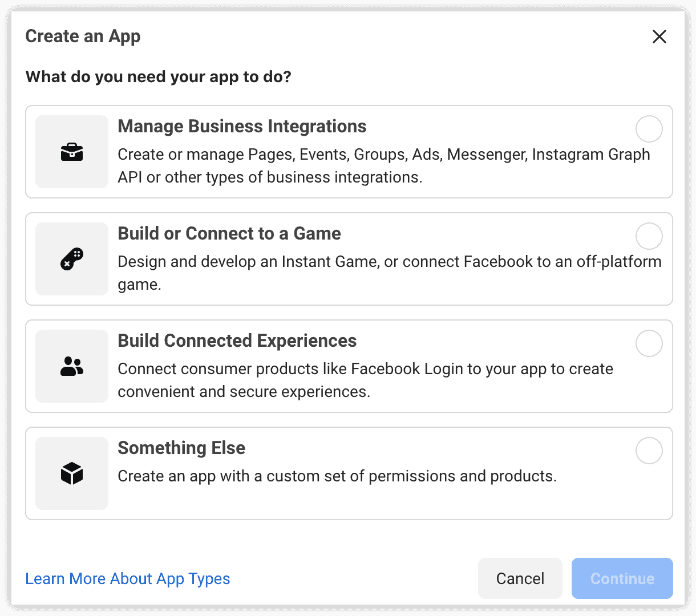696x616 pixels.
Task: Close the Create an App dialog
Action: coord(659,37)
